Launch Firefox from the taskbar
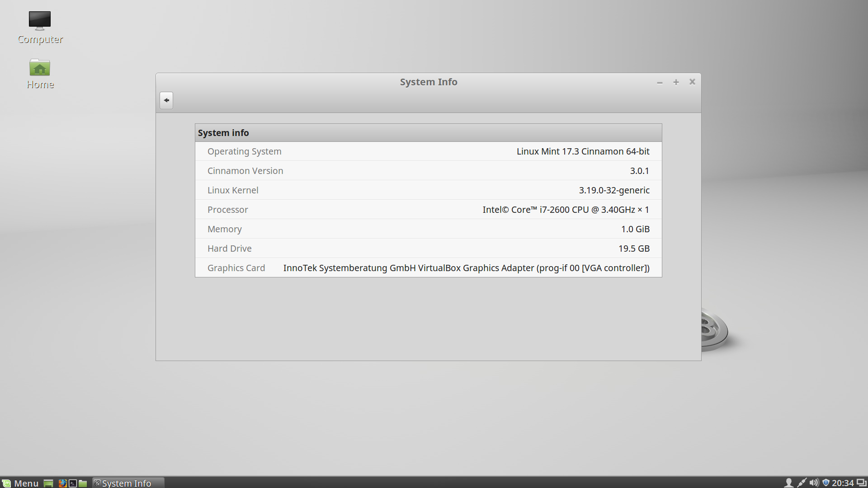868x488 pixels. tap(62, 483)
